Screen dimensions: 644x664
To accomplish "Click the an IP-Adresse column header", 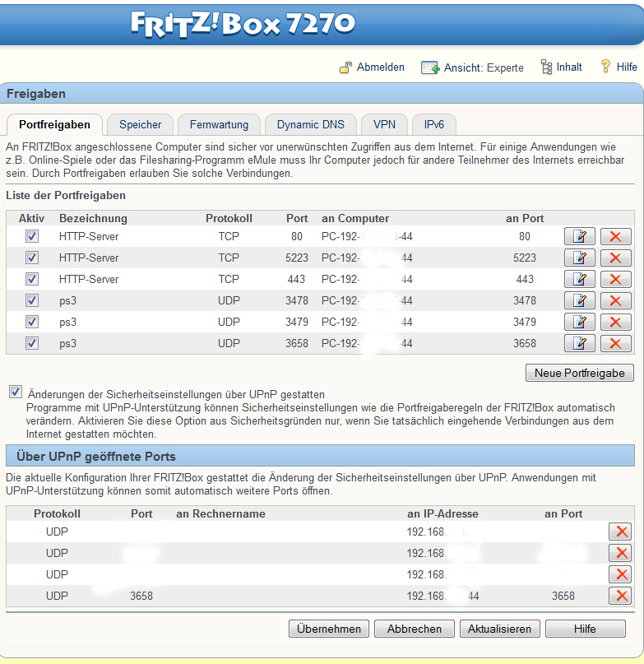I will (x=442, y=513).
